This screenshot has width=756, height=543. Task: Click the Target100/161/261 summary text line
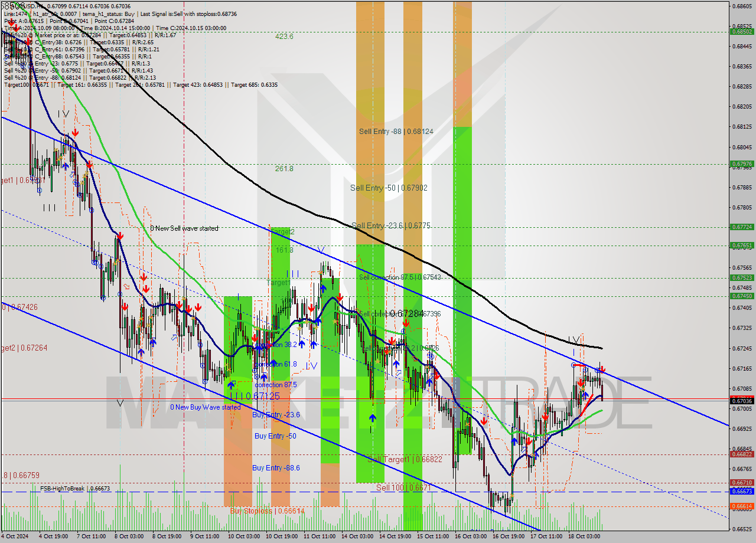[141, 84]
